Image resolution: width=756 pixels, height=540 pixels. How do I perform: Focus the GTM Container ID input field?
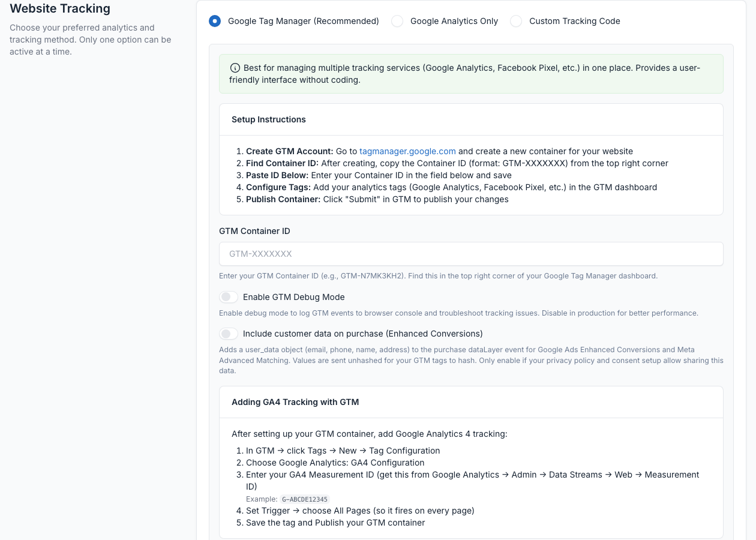(x=471, y=254)
